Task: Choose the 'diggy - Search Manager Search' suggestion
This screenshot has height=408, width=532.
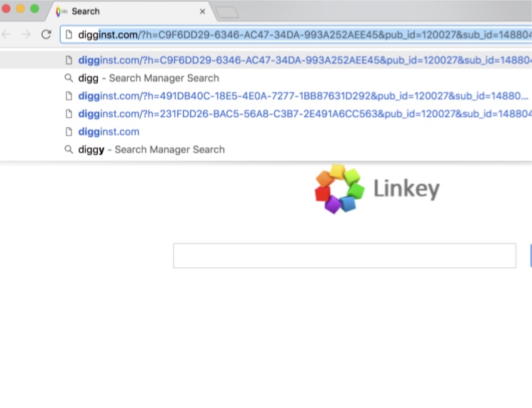Action: pyautogui.click(x=151, y=149)
